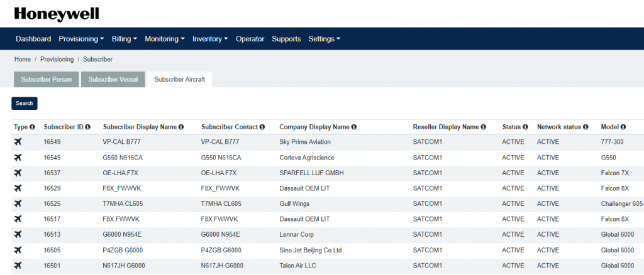Click company Talon Air LLC
Image resolution: width=644 pixels, height=275 pixels.
point(297,266)
